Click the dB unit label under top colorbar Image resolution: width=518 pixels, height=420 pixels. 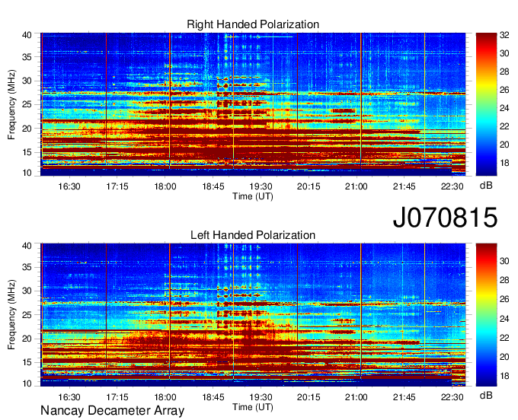pos(486,186)
